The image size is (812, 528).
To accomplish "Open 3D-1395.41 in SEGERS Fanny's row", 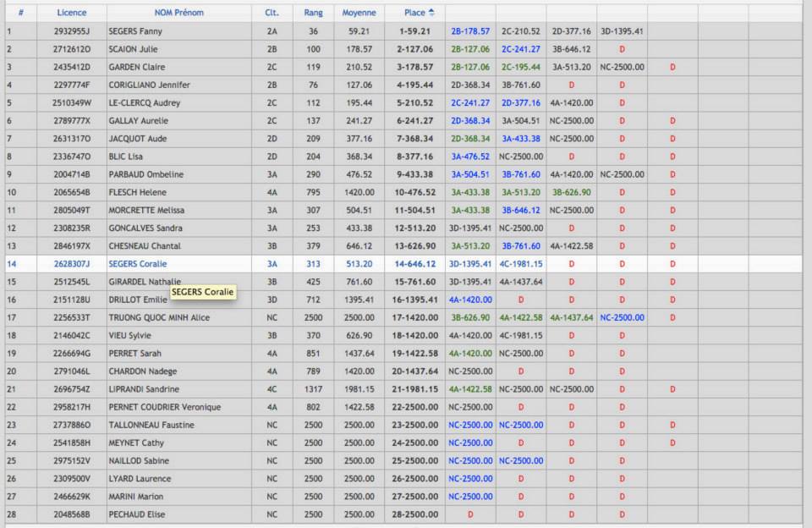I will (x=622, y=31).
